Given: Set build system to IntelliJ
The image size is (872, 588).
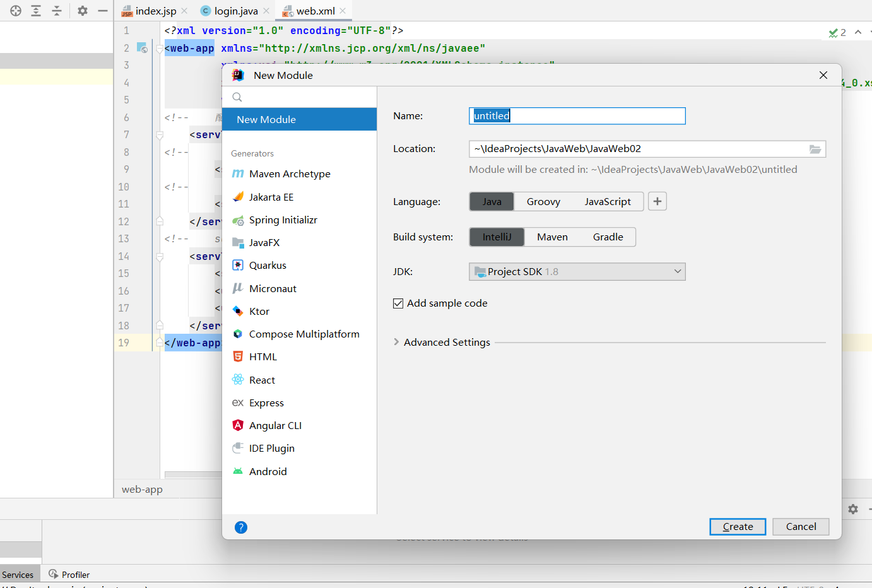Looking at the screenshot, I should tap(497, 237).
